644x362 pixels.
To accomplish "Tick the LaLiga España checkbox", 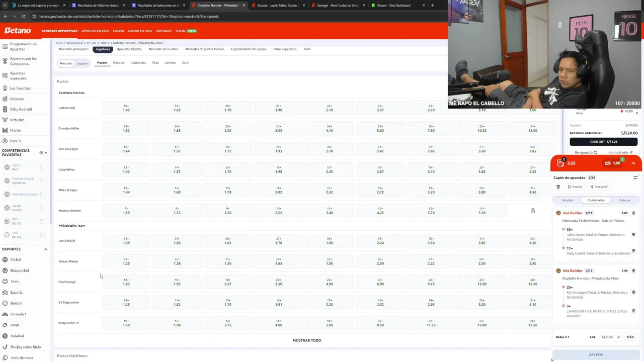I will point(42,208).
